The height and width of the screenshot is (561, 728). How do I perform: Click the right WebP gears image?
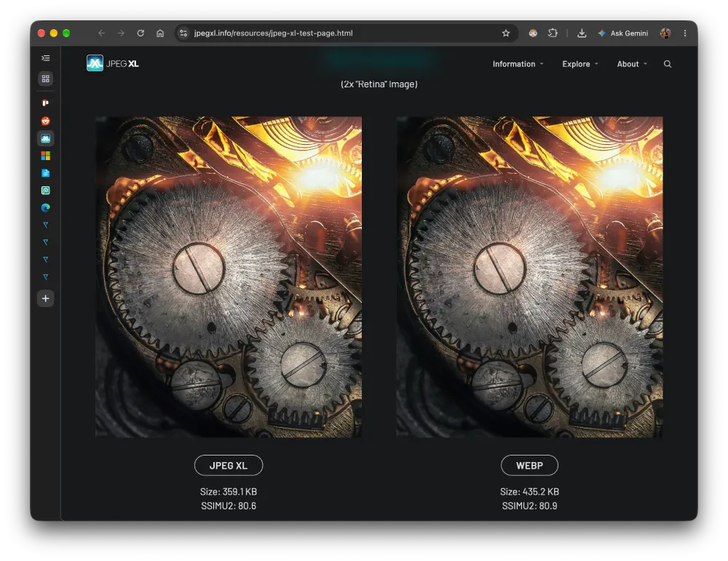tap(530, 276)
